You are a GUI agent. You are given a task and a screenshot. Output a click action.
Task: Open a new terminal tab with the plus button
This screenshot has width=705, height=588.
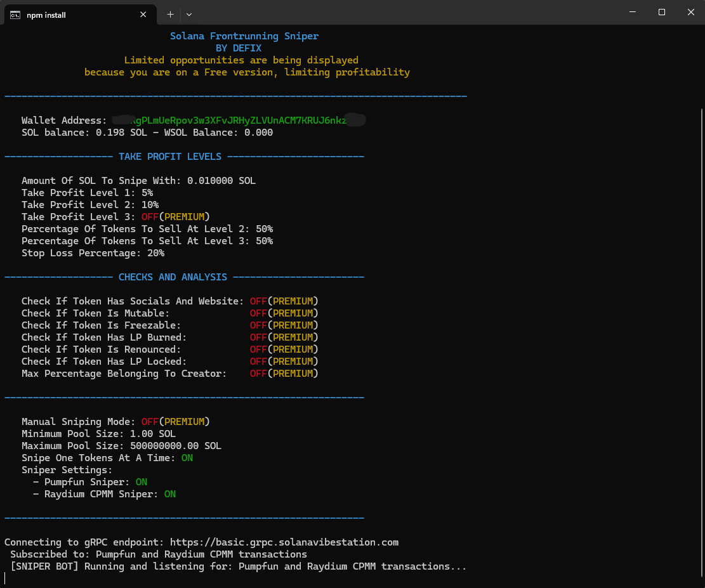[170, 14]
